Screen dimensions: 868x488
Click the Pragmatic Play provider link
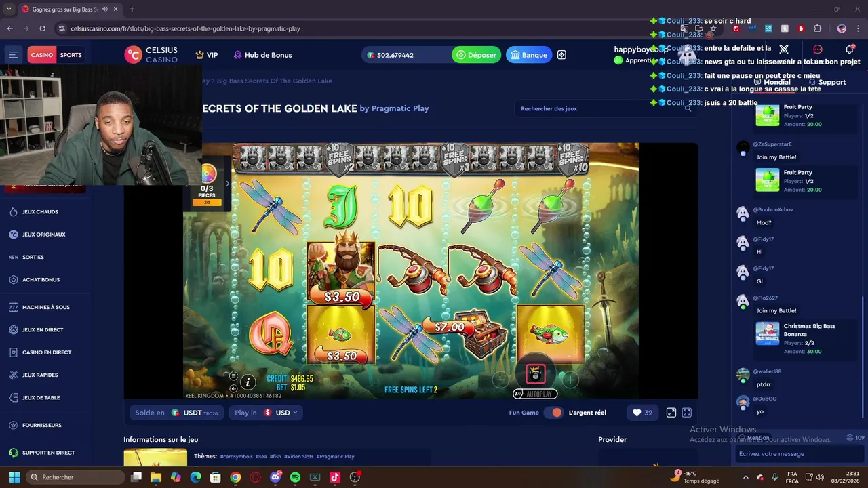click(x=400, y=108)
